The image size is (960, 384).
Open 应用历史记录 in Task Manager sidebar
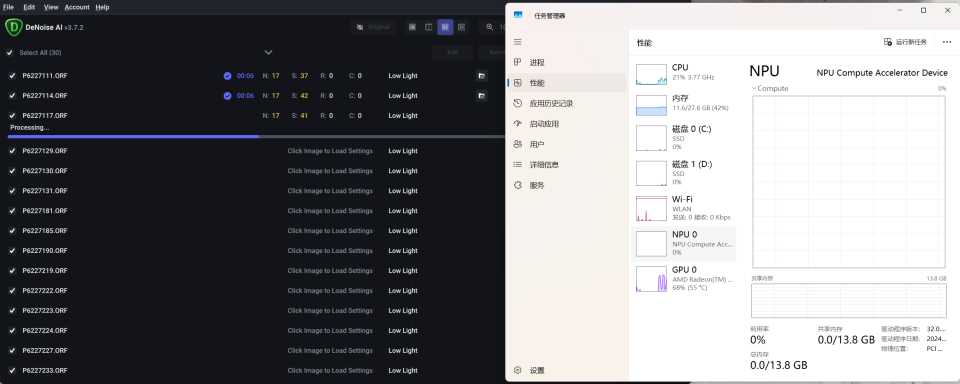click(566, 104)
